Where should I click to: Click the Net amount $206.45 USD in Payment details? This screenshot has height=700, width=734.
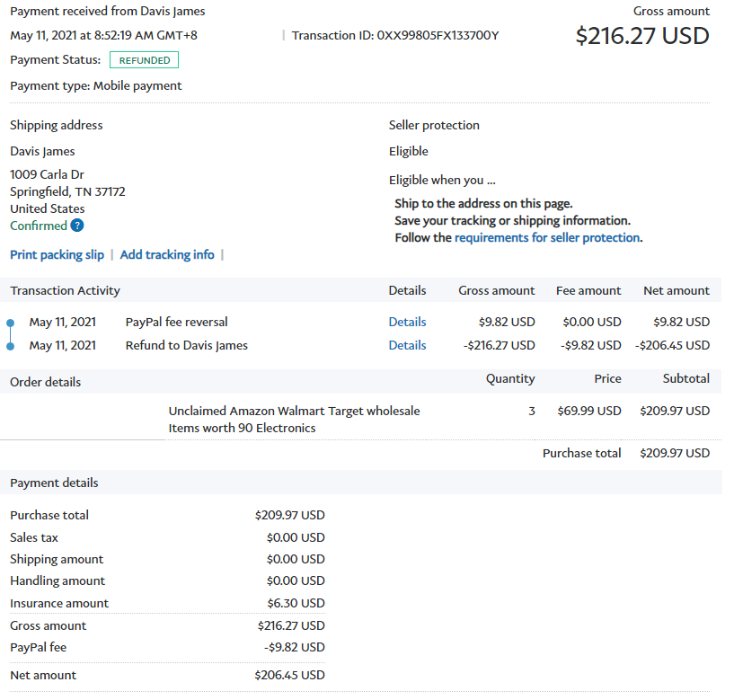point(289,675)
